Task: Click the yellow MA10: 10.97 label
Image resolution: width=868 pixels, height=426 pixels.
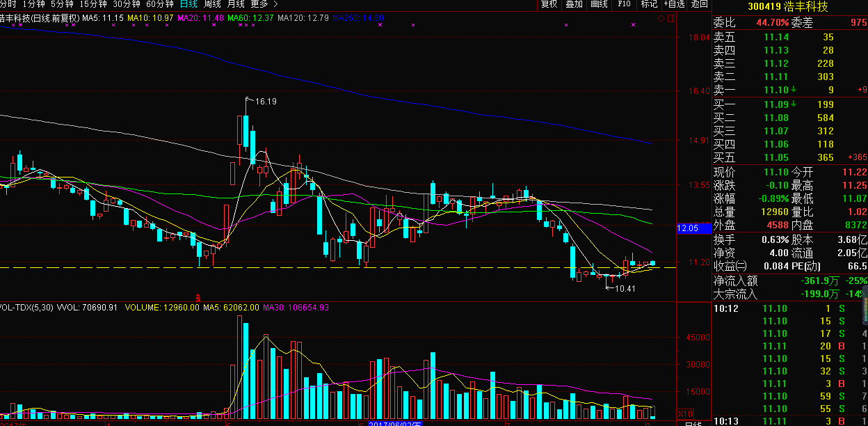Action: click(x=150, y=17)
